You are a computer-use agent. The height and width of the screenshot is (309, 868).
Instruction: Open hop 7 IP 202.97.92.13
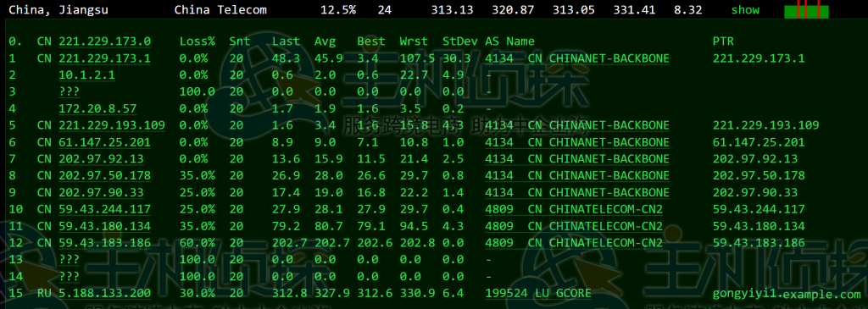[101, 159]
